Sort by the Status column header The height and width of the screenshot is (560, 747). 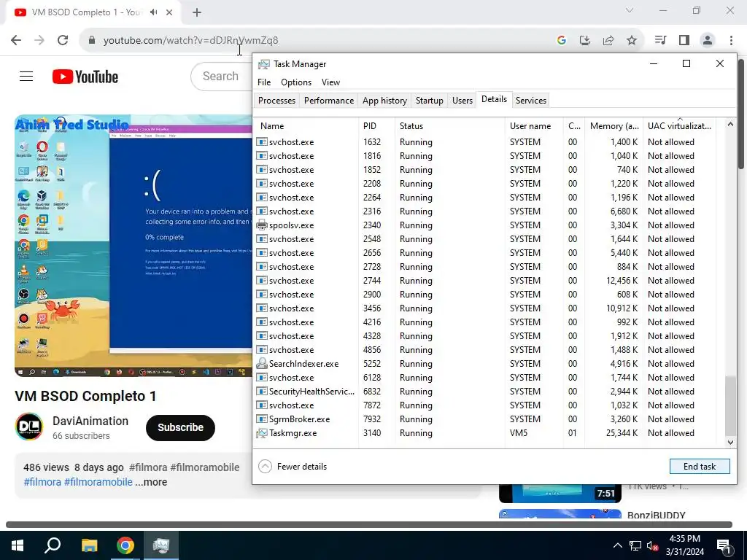(x=449, y=125)
